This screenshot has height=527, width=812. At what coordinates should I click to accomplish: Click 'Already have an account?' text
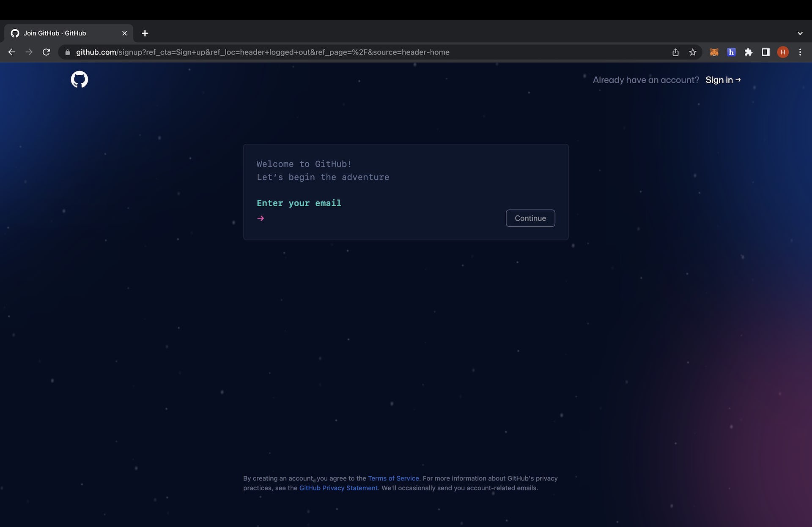pos(646,80)
